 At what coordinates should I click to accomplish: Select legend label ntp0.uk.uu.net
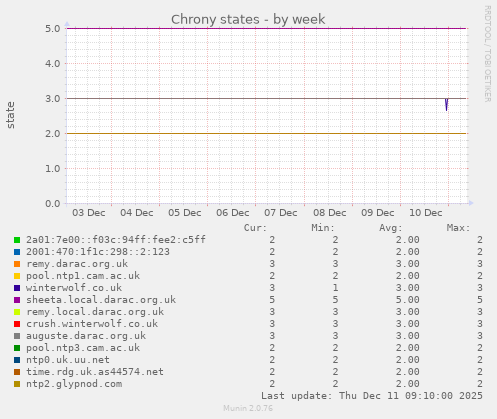pyautogui.click(x=68, y=360)
